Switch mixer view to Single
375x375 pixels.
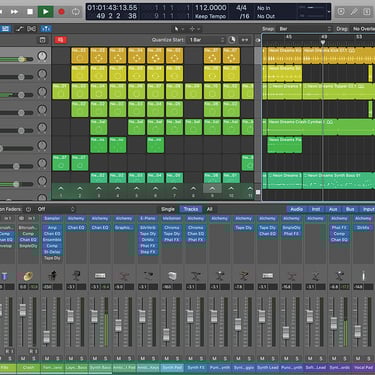coord(168,209)
